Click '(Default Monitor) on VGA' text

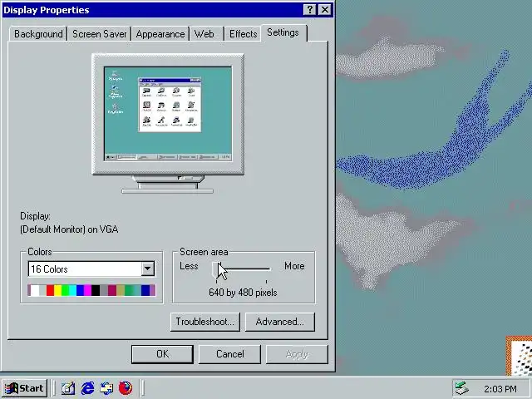tap(69, 229)
